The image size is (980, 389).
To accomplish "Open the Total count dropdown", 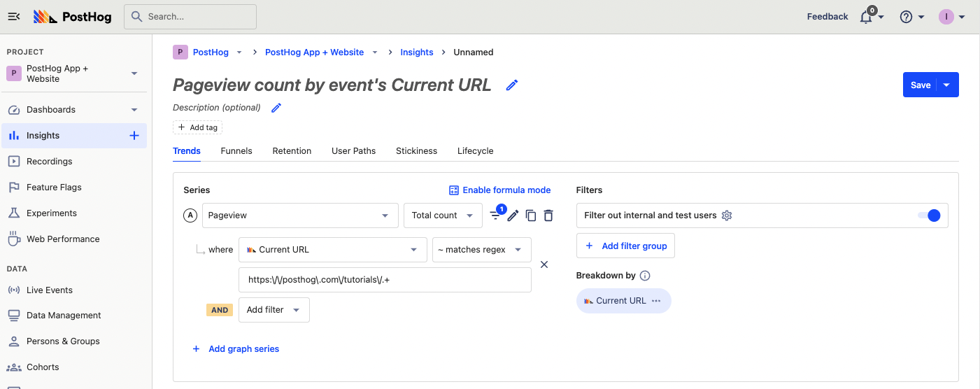I will tap(443, 215).
